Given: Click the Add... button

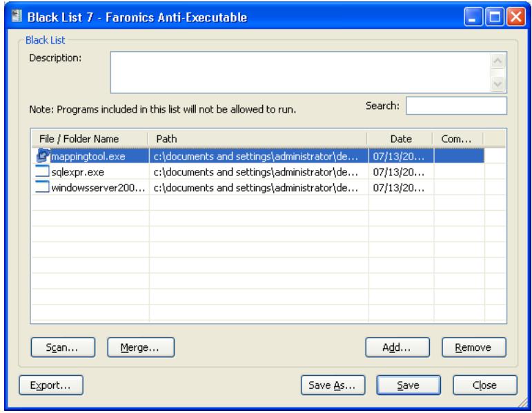Looking at the screenshot, I should (397, 347).
